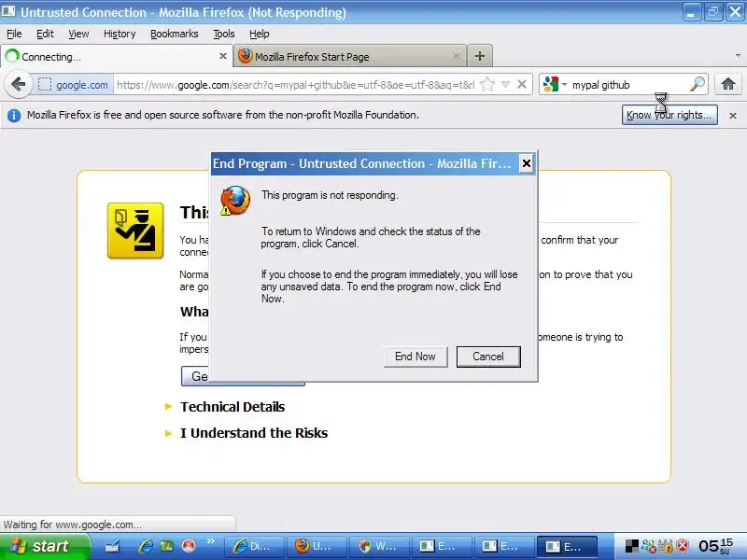The image size is (747, 560).
Task: Stop loading with the address bar X
Action: pos(522,85)
